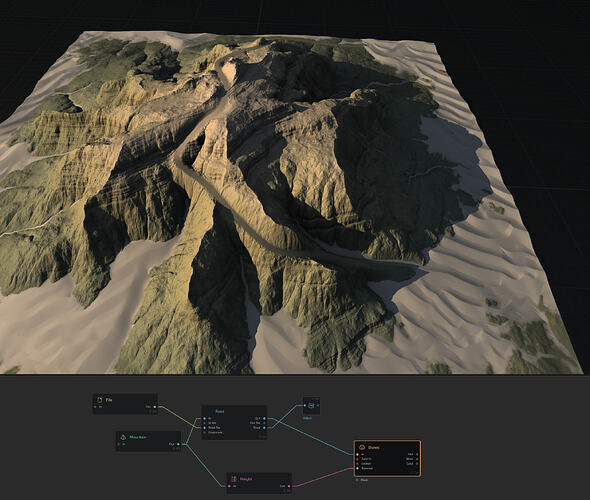590x500 pixels.
Task: Click the Mountain node's peak icon
Action: (123, 437)
